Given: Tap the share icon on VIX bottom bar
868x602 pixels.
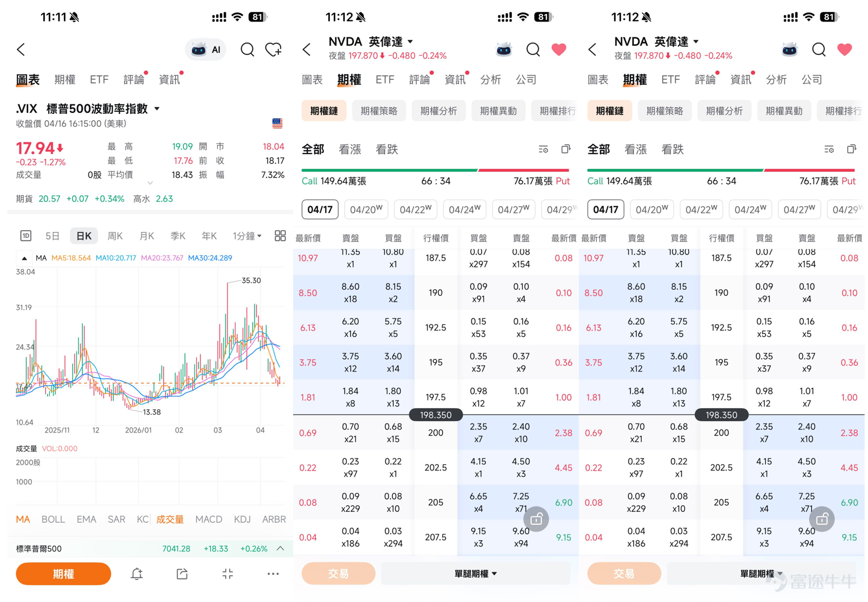Looking at the screenshot, I should click(x=182, y=574).
